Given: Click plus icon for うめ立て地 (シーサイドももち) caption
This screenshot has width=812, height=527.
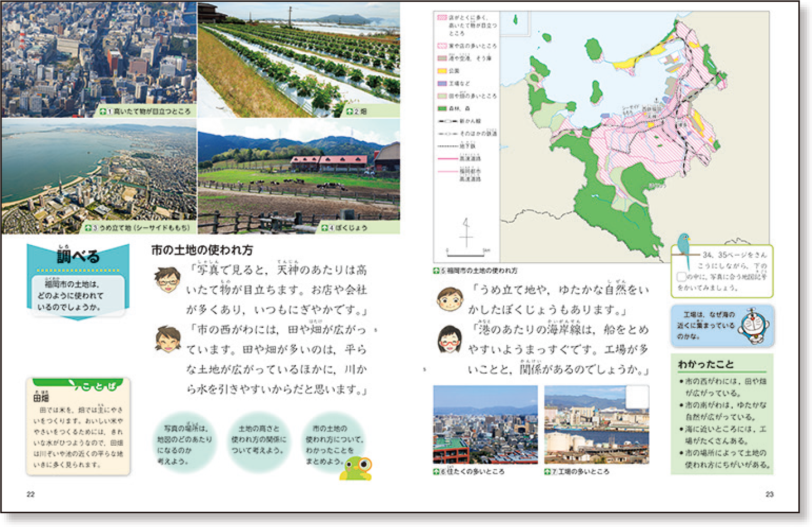Looking at the screenshot, I should [x=88, y=228].
